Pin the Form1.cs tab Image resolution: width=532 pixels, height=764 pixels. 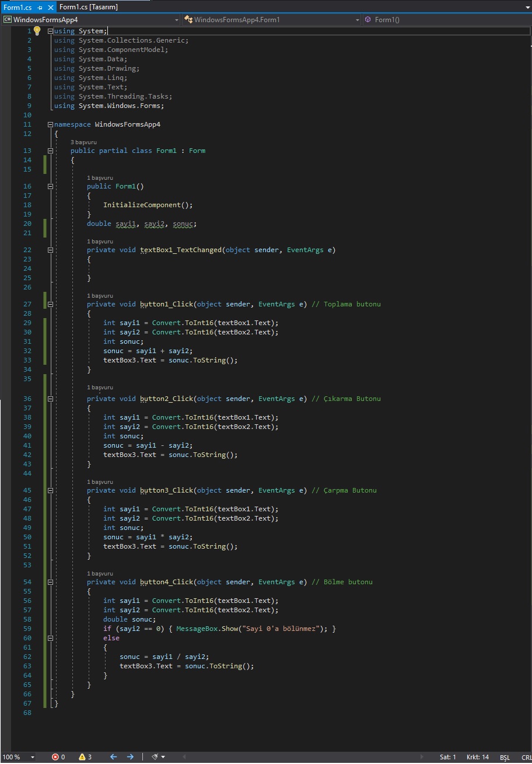[x=40, y=8]
